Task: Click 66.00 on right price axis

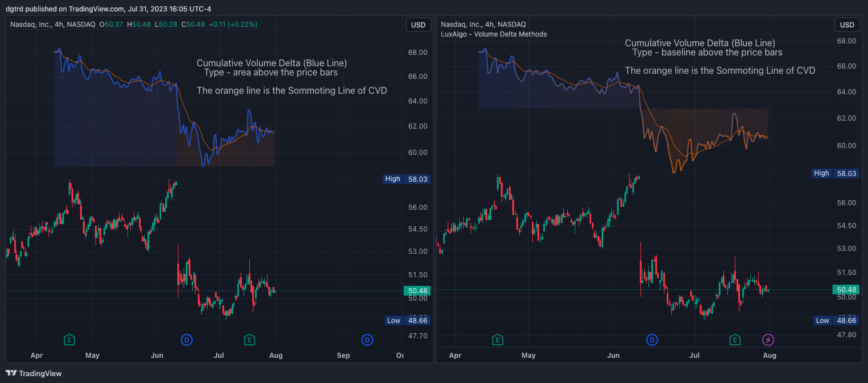Action: pos(846,66)
